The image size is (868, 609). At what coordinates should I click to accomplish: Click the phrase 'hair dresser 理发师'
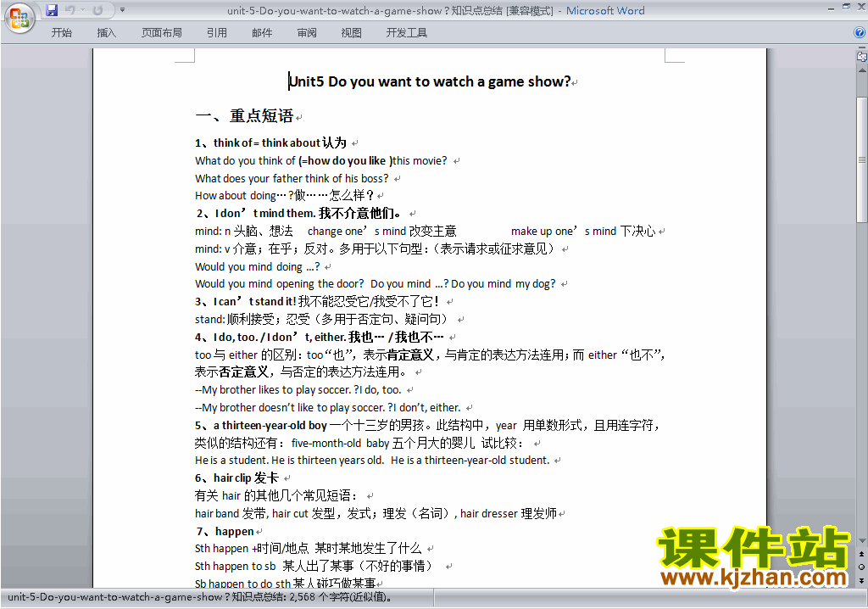[509, 513]
